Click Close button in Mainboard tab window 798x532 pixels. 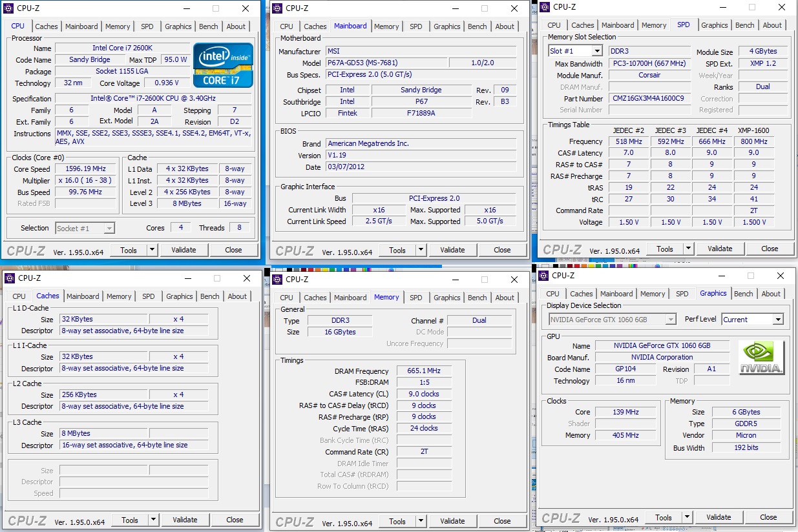(x=502, y=250)
